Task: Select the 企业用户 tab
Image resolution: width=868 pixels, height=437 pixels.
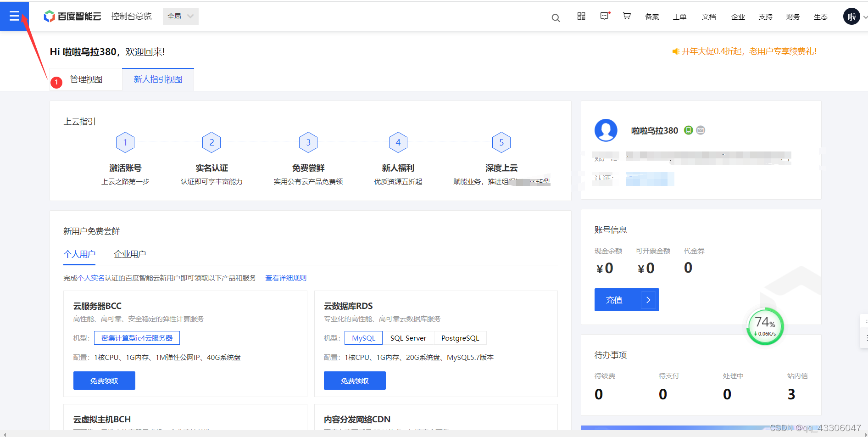Action: 130,254
